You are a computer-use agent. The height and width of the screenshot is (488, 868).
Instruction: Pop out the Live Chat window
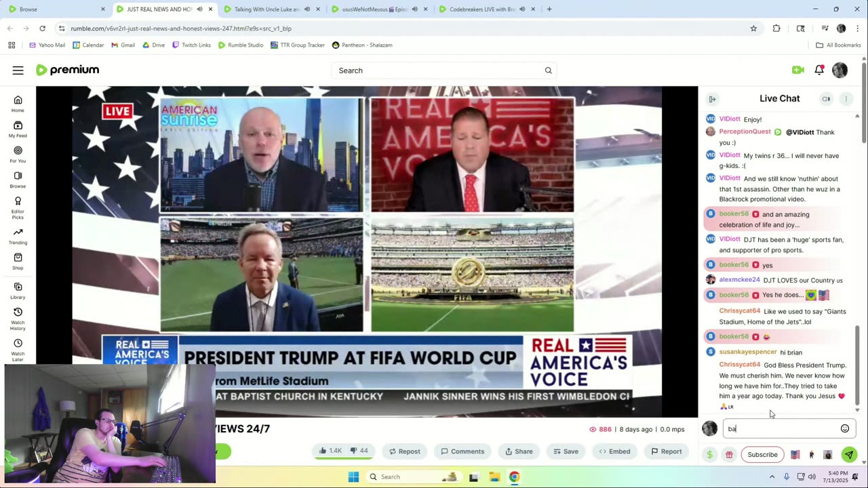pos(826,99)
